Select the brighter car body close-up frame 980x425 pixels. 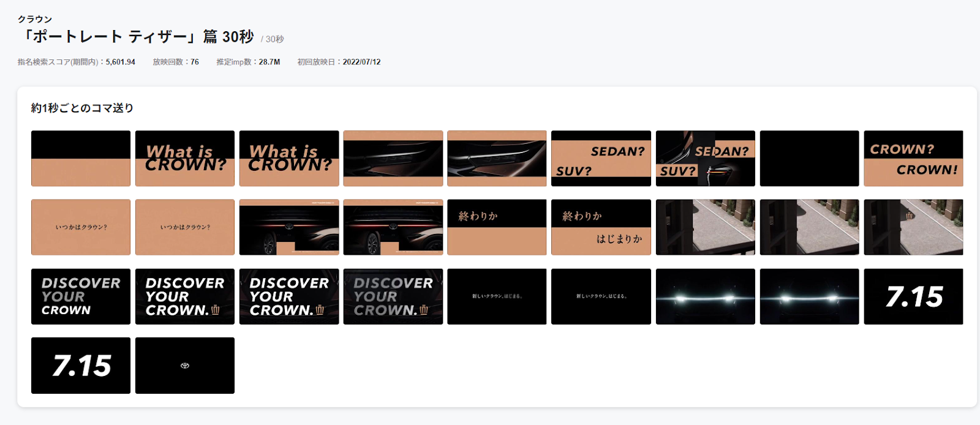click(497, 158)
